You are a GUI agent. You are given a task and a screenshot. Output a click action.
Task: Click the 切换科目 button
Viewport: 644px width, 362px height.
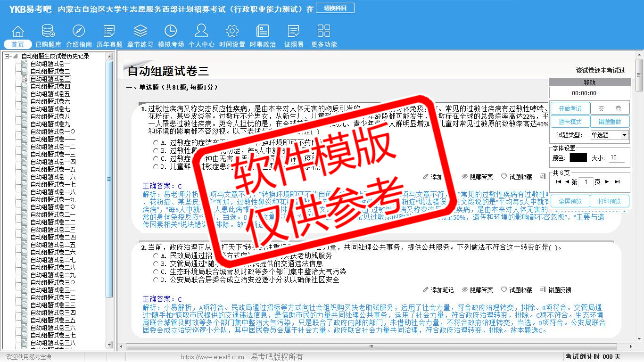[335, 8]
